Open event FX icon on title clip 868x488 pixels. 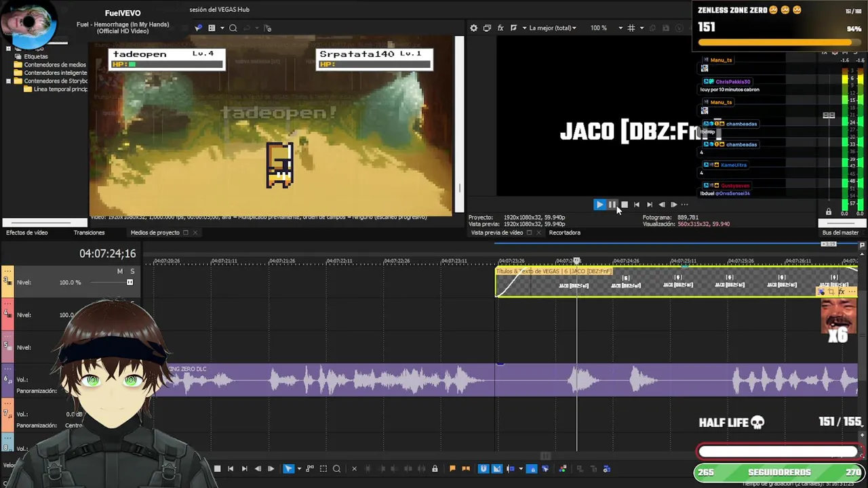coord(842,291)
